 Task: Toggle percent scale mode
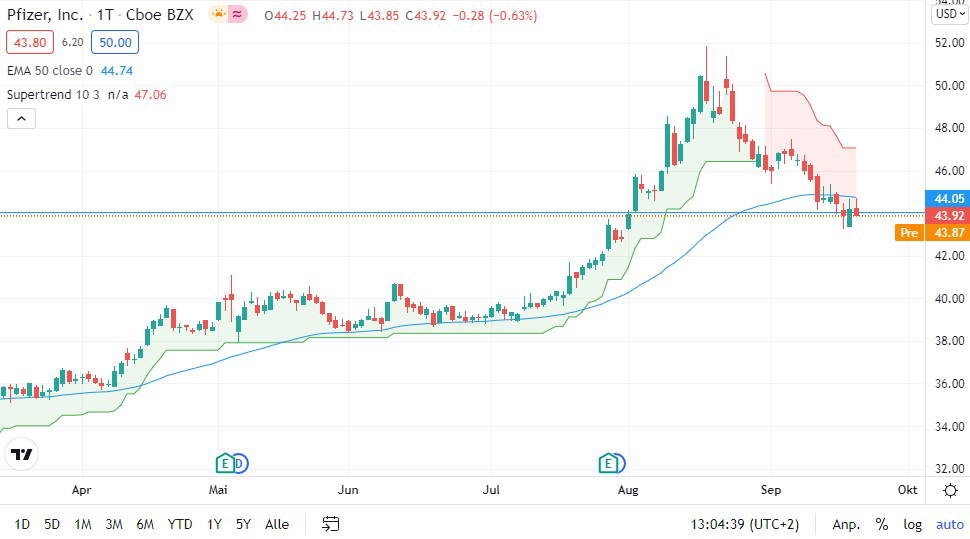[882, 524]
